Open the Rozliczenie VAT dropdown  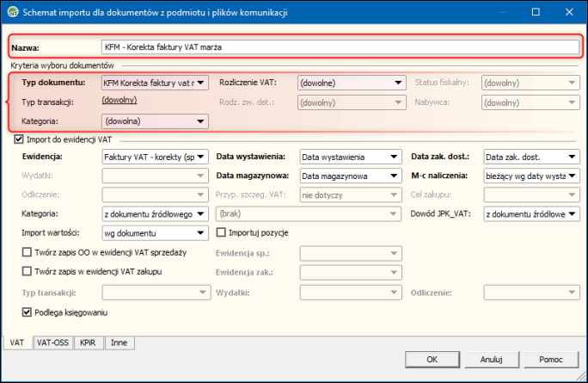[352, 83]
